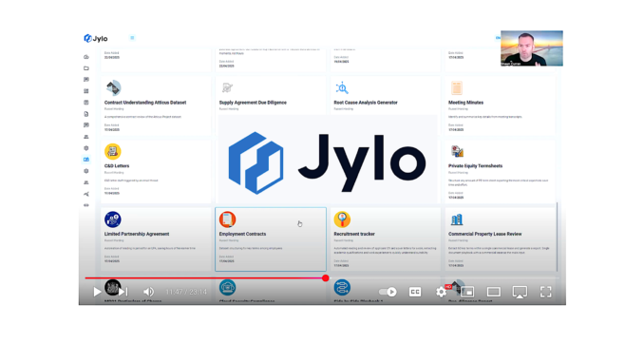Expand the Jylo sidebar hamburger menu
The image size is (644, 362).
132,38
